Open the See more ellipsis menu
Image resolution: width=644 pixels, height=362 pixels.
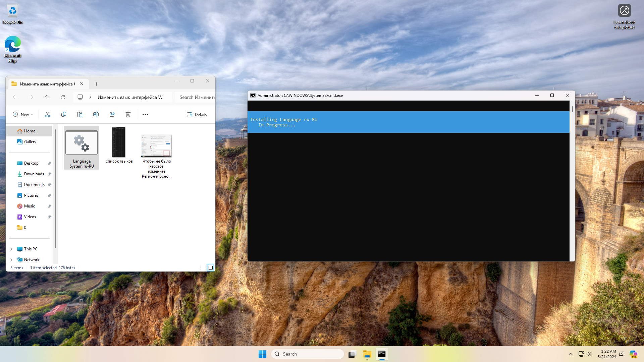click(x=145, y=114)
